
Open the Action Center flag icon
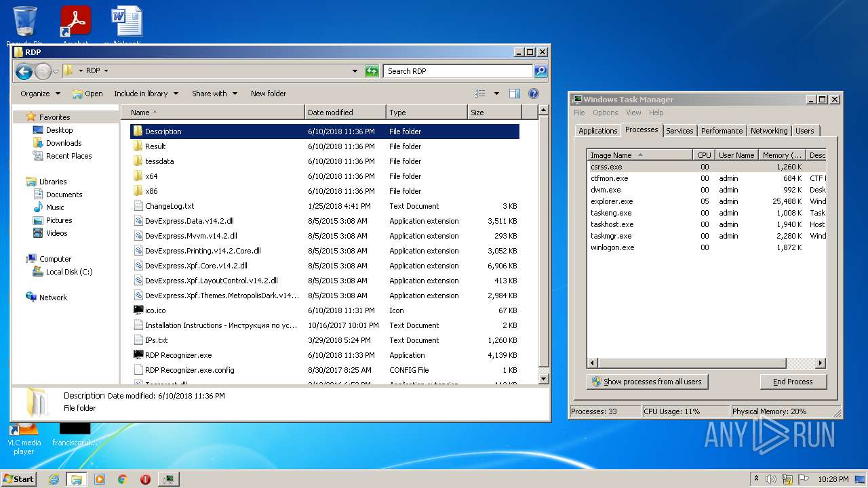pos(802,479)
